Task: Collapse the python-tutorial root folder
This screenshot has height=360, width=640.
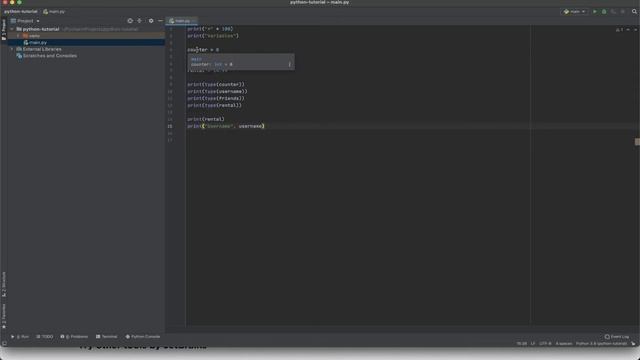Action: click(x=12, y=29)
